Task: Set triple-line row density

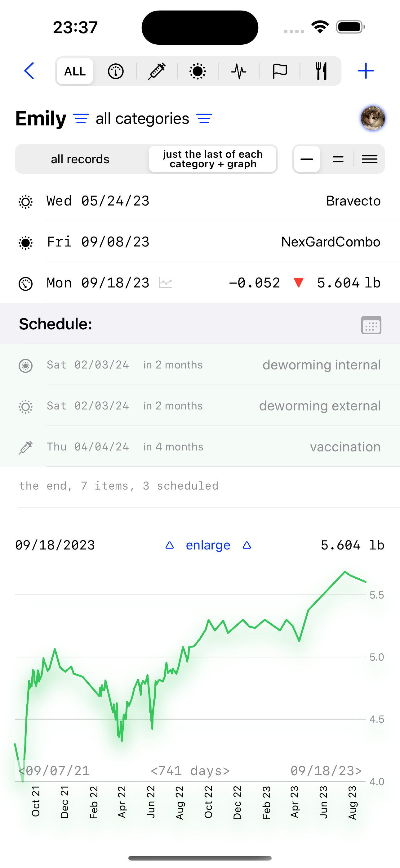Action: (x=370, y=159)
